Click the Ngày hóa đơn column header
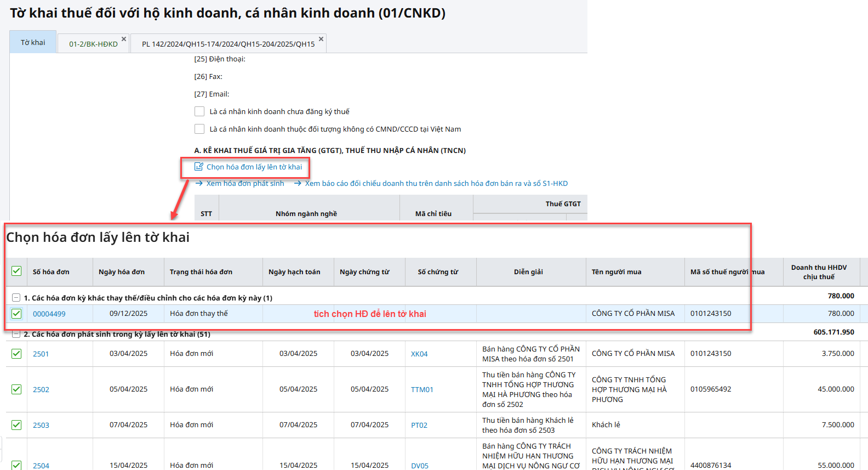868x470 pixels. click(x=122, y=271)
